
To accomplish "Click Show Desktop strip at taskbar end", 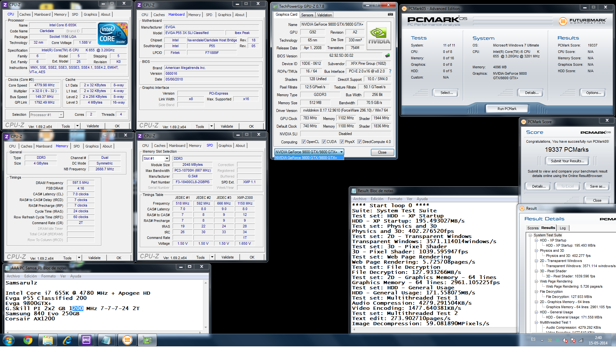I will click(x=613, y=340).
